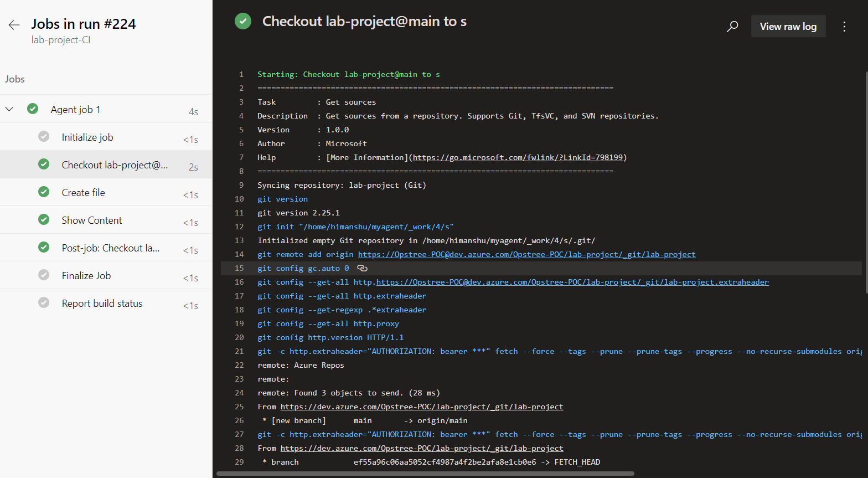
Task: Click 'git init' command on line 12
Action: click(x=355, y=227)
